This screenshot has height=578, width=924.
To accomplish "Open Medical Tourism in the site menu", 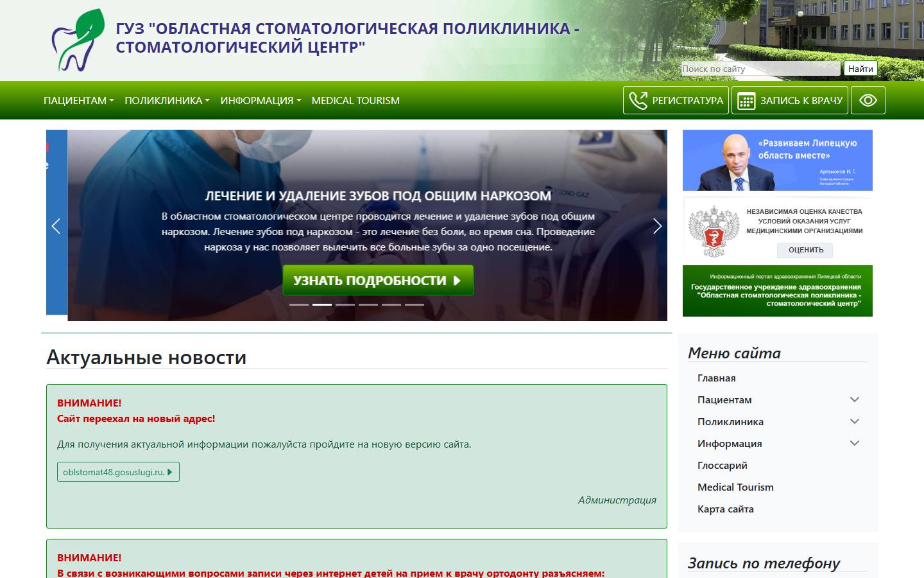I will (x=735, y=487).
